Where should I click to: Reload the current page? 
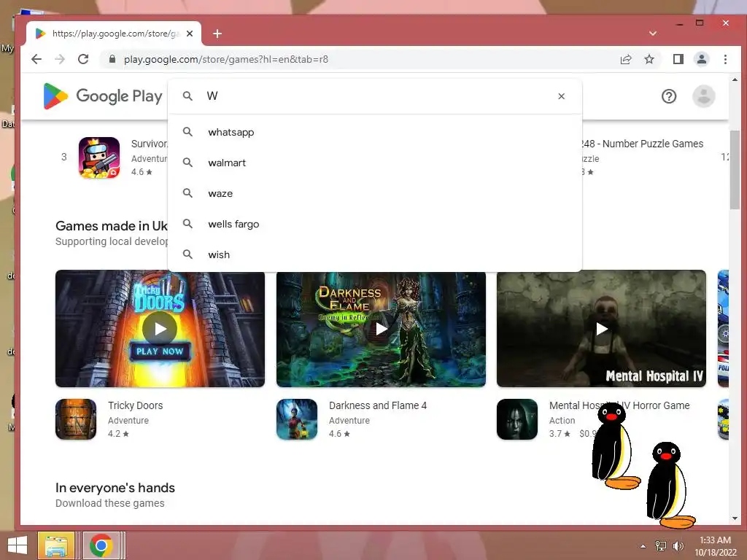[x=83, y=59]
